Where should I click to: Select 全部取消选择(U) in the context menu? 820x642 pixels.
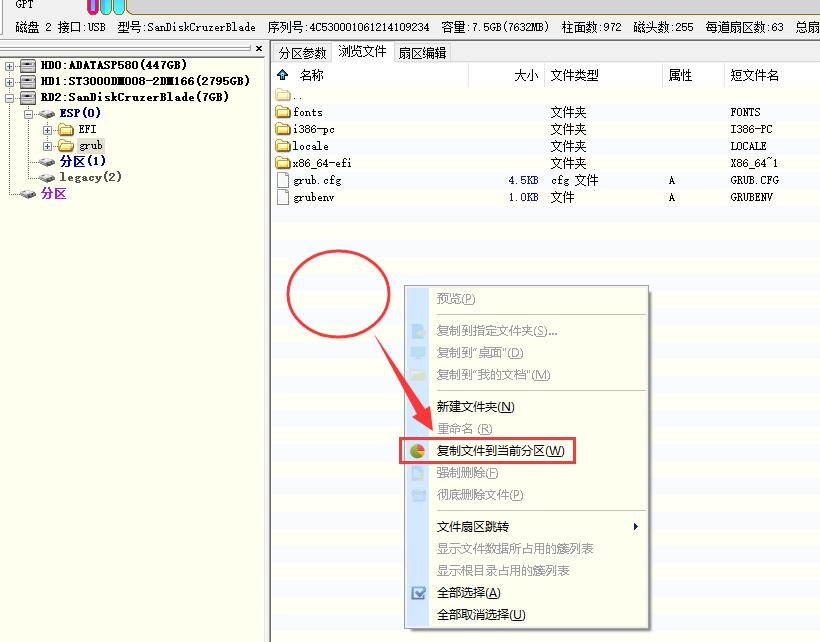coord(480,615)
